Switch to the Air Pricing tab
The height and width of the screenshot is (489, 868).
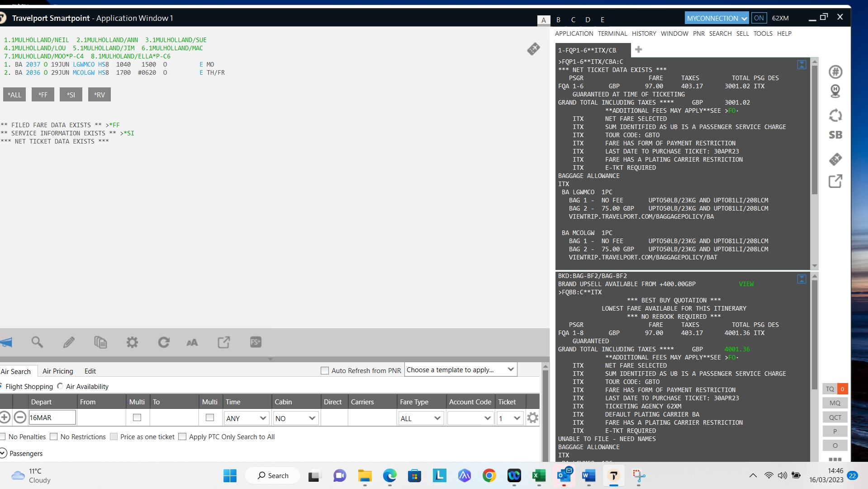coord(57,371)
